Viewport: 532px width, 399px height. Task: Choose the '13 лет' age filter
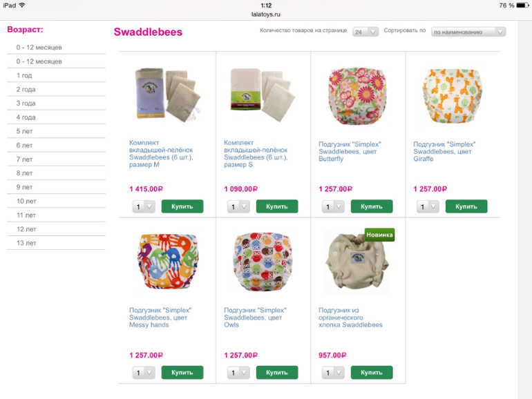click(x=57, y=243)
